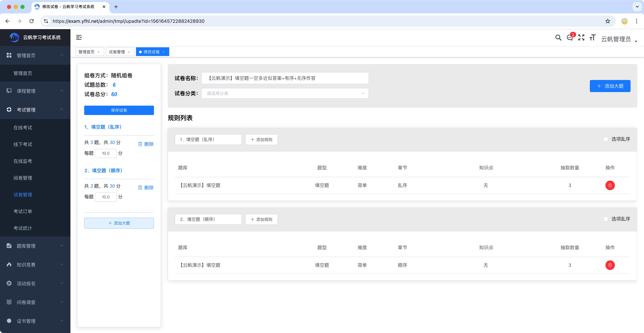This screenshot has height=333, width=644.
Task: Toggle fullscreen mode icon
Action: pos(581,38)
